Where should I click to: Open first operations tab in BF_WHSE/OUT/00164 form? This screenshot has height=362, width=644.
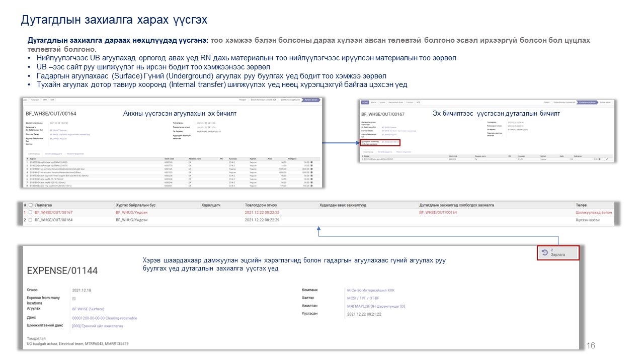click(34, 153)
